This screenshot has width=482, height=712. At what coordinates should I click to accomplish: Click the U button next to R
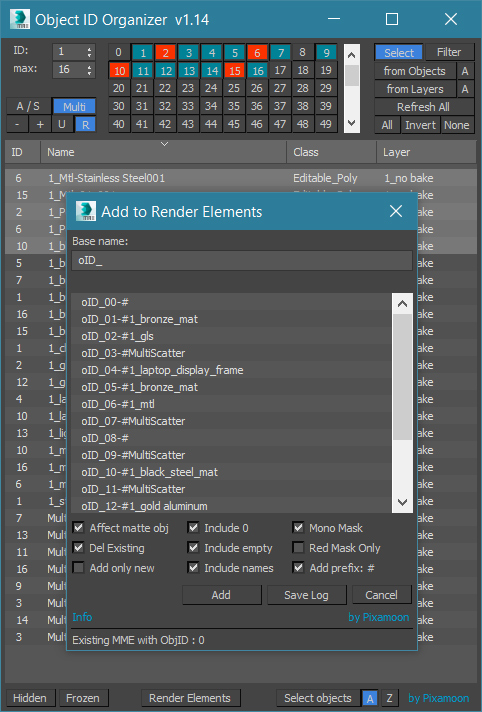pyautogui.click(x=62, y=124)
